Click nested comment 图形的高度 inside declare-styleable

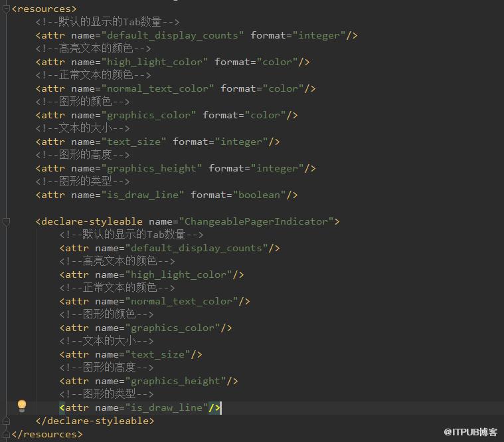106,368
